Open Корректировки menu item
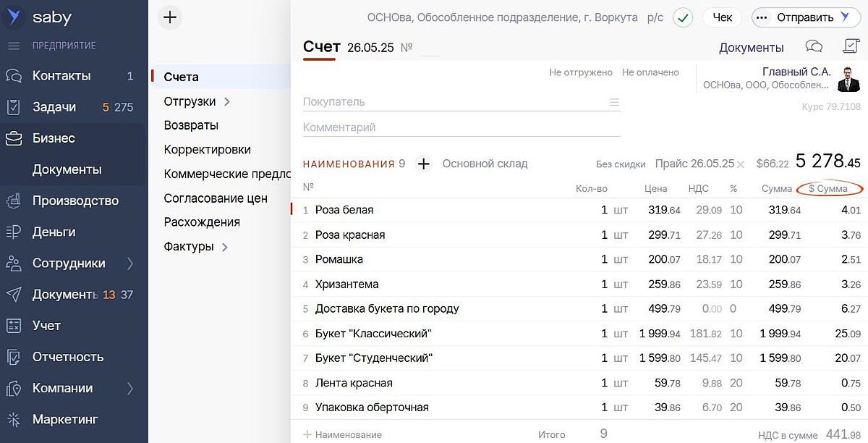Screen dimensions: 868x443 pyautogui.click(x=207, y=150)
